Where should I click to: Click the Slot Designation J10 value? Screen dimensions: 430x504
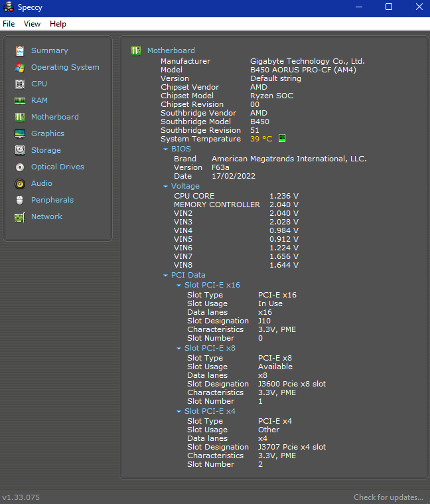(x=264, y=321)
